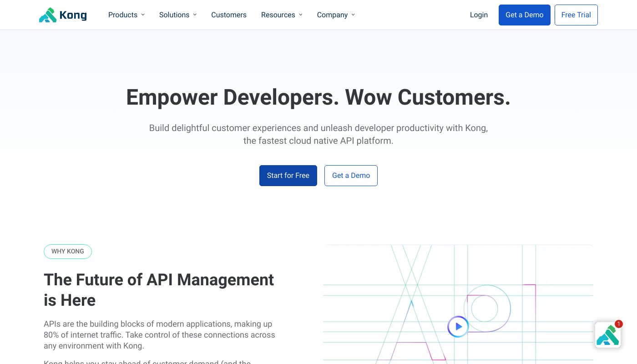Click the Login link
The image size is (637, 364).
pyautogui.click(x=479, y=15)
